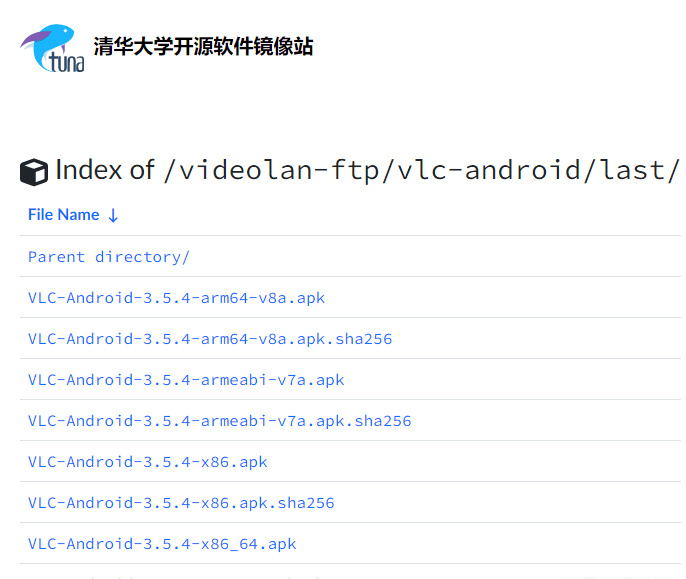The width and height of the screenshot is (686, 579).
Task: Open the 清华大学开源软件镜像站 site title
Action: 203,47
